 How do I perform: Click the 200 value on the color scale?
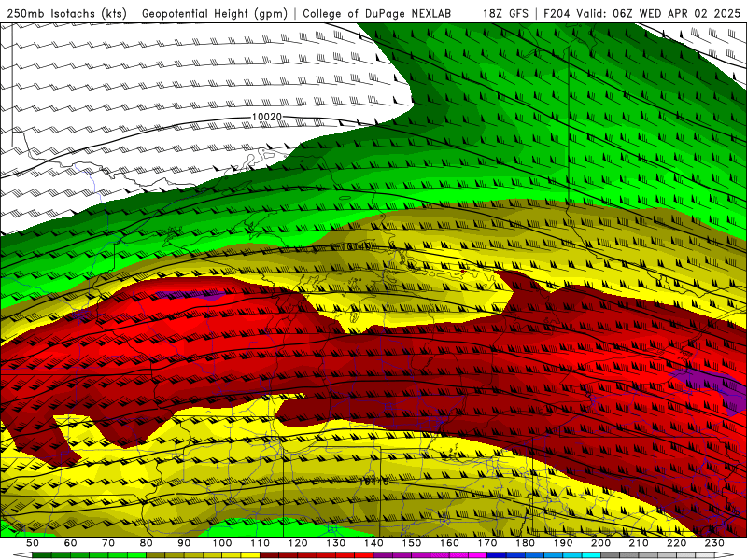pos(601,543)
